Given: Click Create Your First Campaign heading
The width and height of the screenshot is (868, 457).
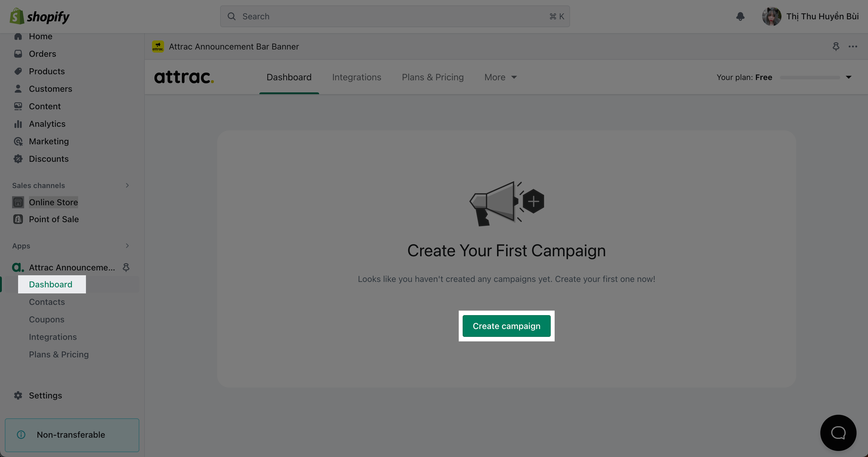Looking at the screenshot, I should coord(506,251).
